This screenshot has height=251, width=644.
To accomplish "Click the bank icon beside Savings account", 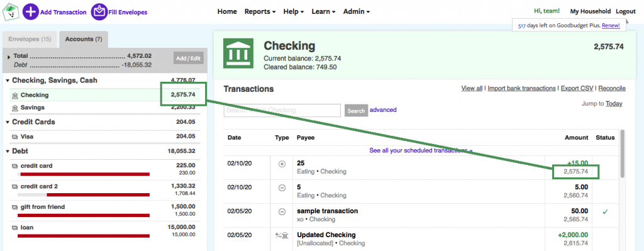I will pyautogui.click(x=15, y=108).
